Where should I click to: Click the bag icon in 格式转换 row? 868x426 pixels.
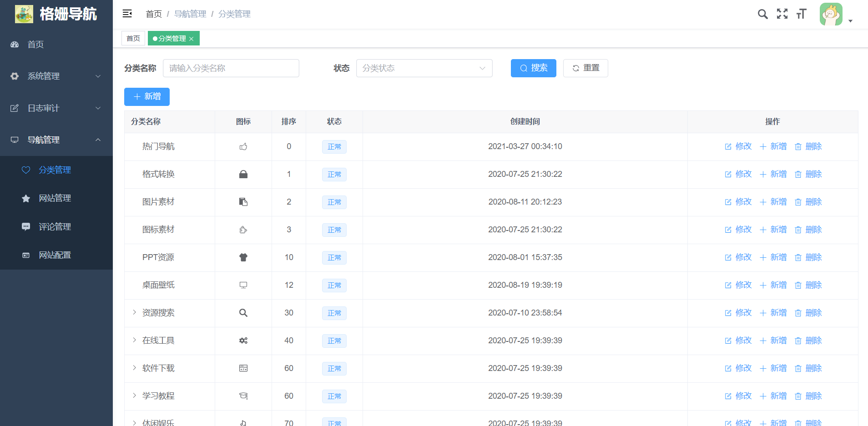tap(243, 175)
